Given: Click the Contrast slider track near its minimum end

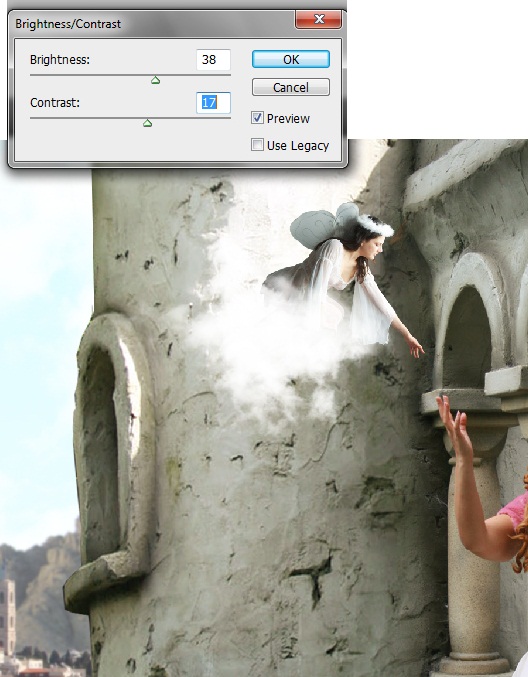Looking at the screenshot, I should (35, 118).
